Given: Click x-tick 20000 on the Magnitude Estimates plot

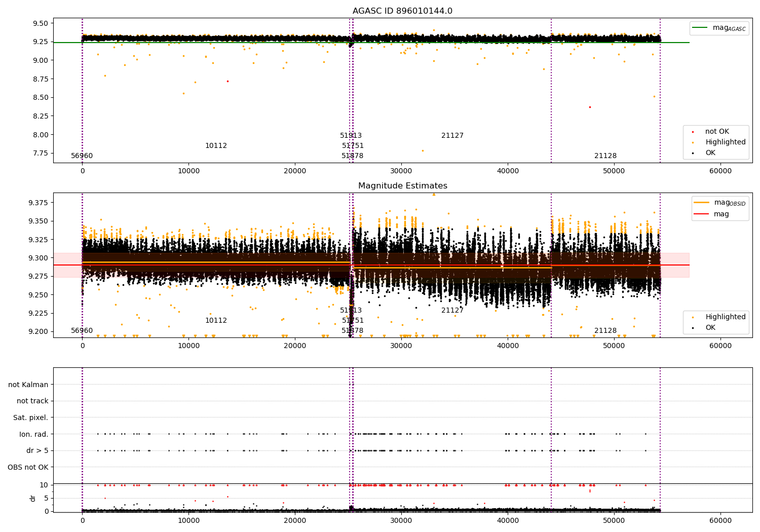Looking at the screenshot, I should [x=295, y=346].
